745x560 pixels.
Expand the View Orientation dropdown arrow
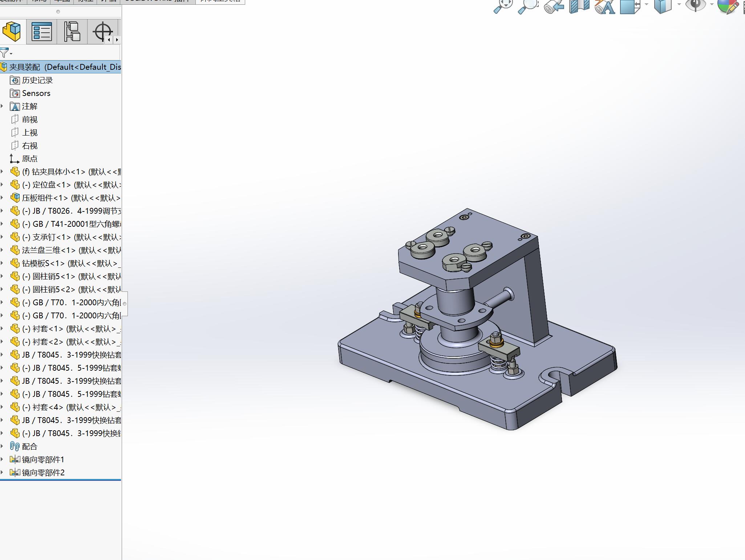[647, 5]
